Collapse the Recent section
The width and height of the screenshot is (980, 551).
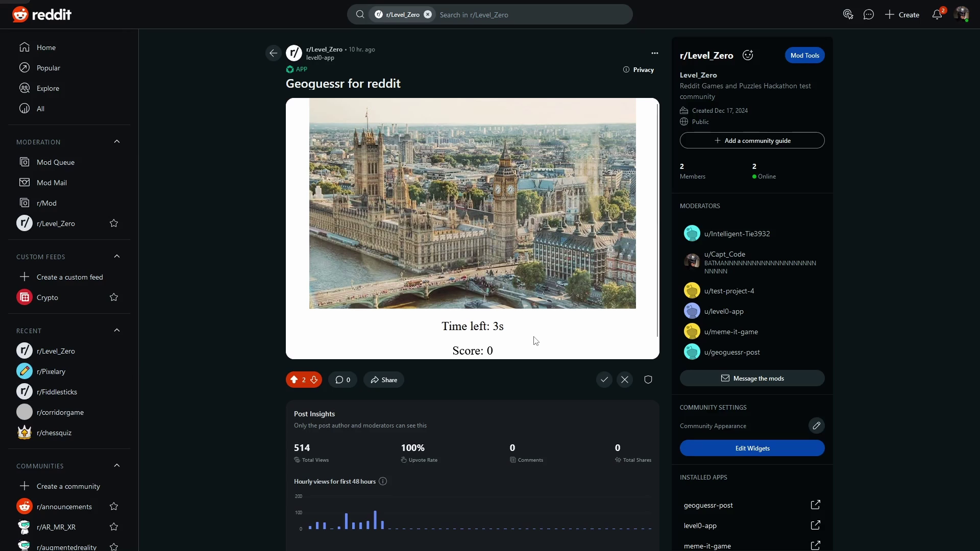coord(117,331)
